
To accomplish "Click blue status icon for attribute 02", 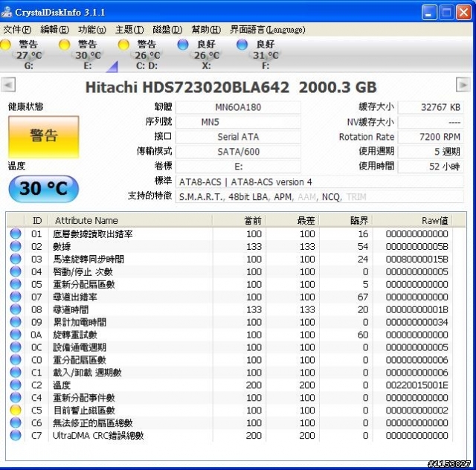I will click(16, 246).
